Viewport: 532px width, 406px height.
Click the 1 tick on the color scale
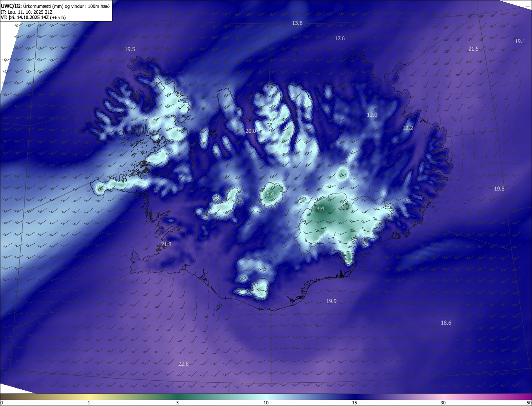coord(89,403)
